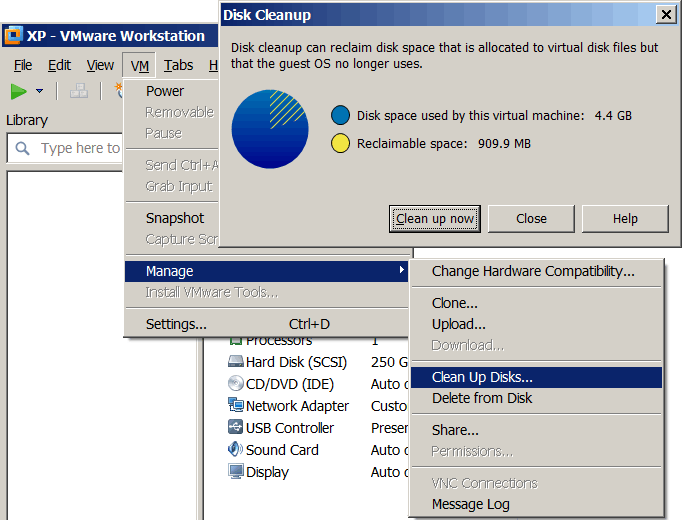Choose Change Hardware Compatibility

536,271
